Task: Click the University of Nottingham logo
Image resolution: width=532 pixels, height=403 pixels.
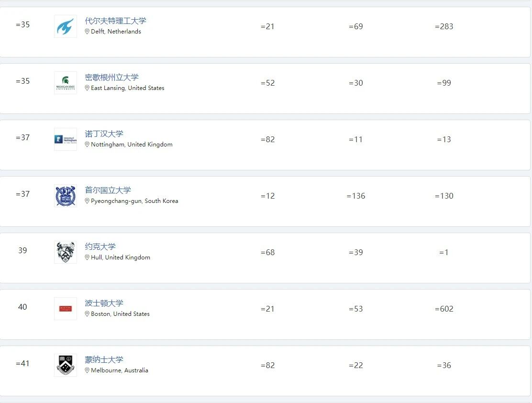Action: (65, 139)
